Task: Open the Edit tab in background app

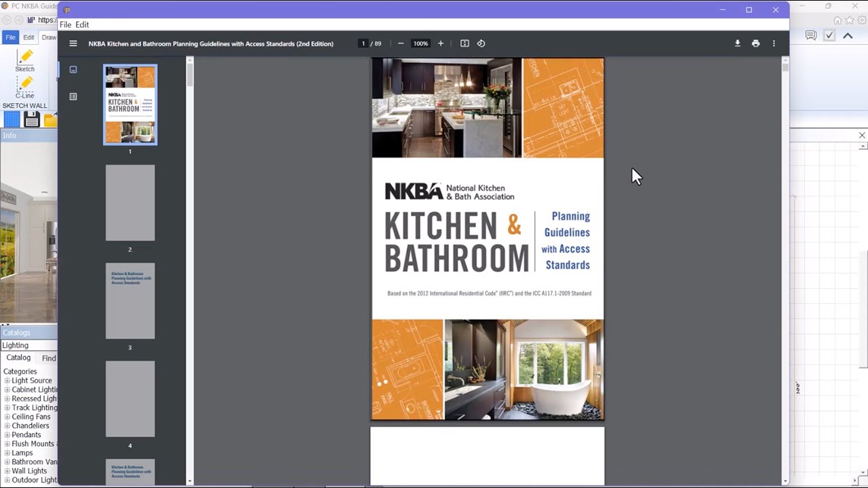Action: pos(28,37)
